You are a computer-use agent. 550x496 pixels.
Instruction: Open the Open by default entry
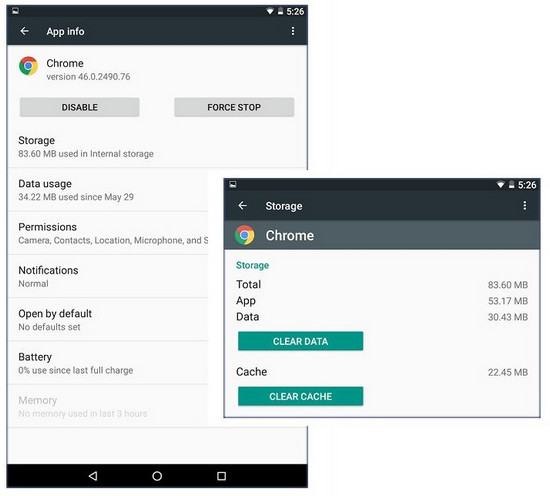108,320
